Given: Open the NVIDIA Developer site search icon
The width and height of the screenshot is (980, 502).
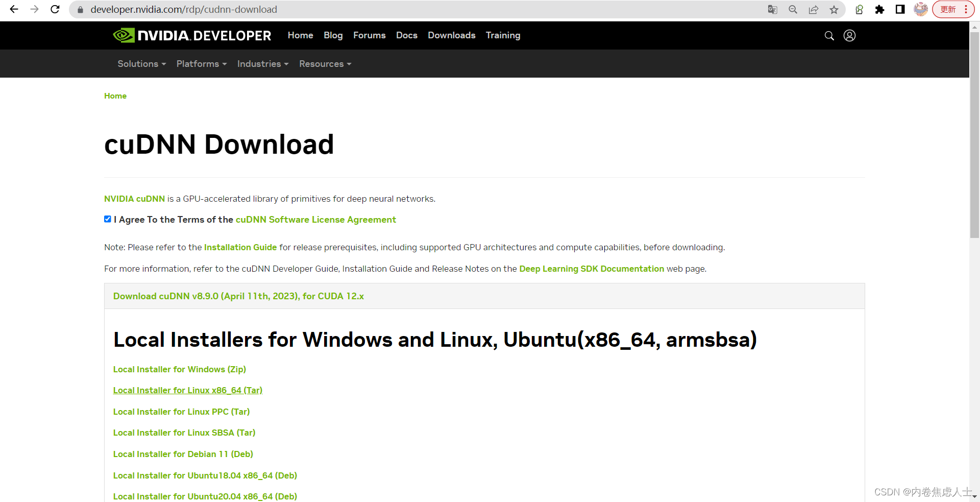Looking at the screenshot, I should point(829,36).
